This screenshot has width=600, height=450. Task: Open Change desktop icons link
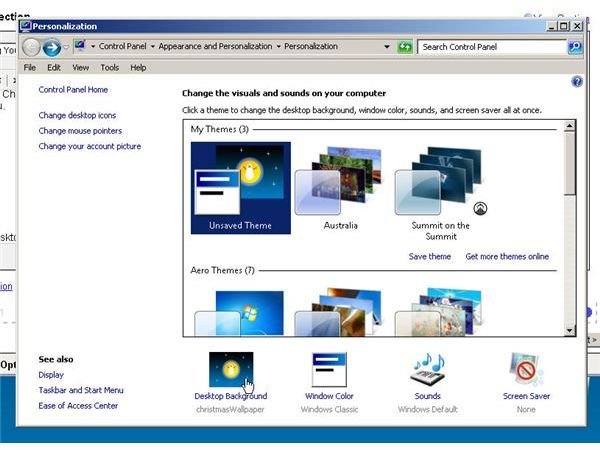pos(77,115)
